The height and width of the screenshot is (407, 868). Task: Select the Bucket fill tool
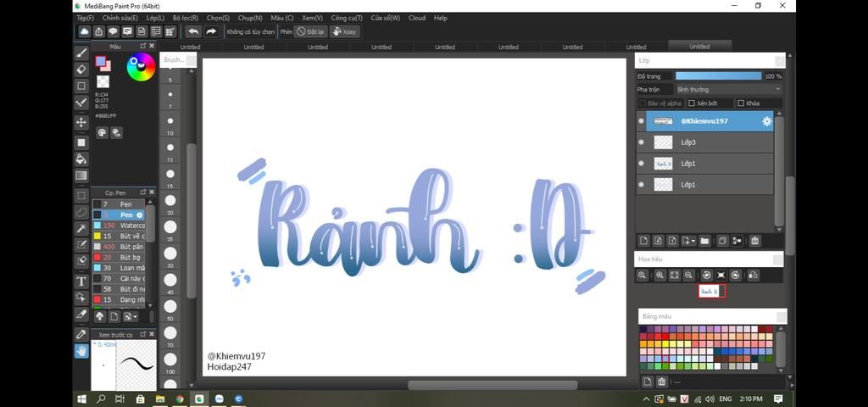tap(81, 159)
